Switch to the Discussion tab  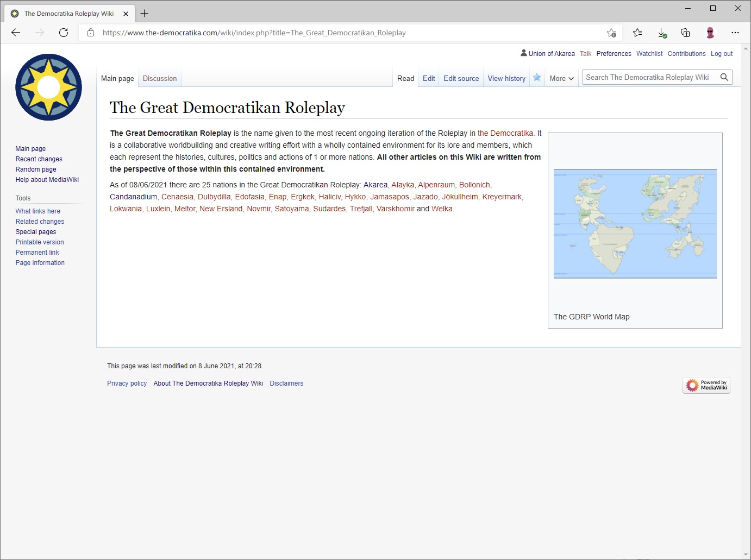pyautogui.click(x=160, y=78)
